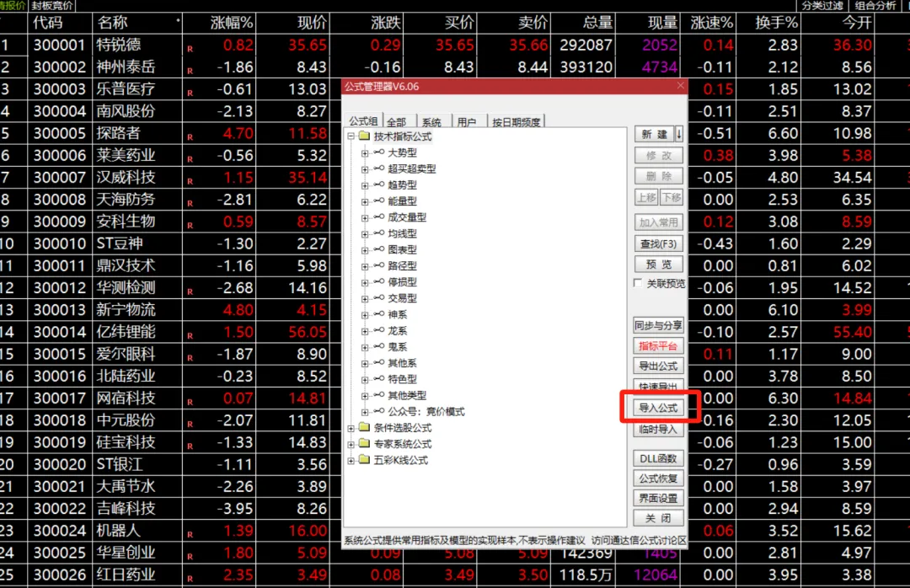Close the 公式管理器 dialog with the X

click(680, 86)
